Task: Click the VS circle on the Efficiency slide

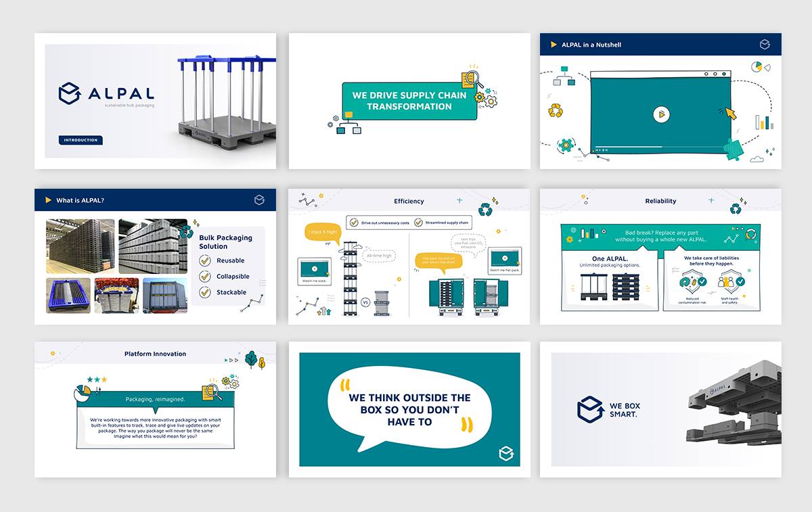Action: tap(365, 302)
